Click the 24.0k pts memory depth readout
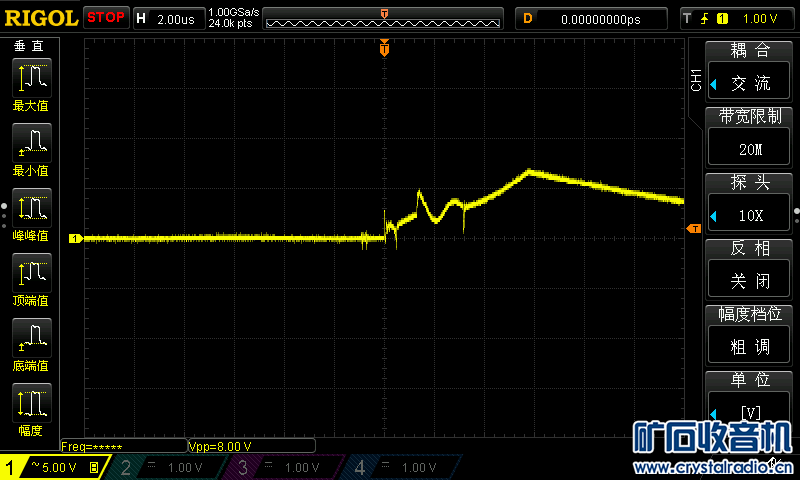800x480 pixels. [x=231, y=23]
